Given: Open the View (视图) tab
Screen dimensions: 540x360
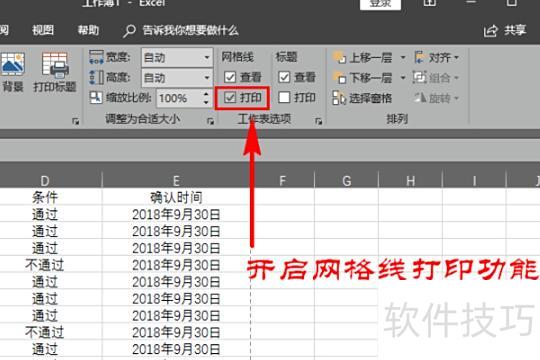Looking at the screenshot, I should pyautogui.click(x=43, y=30).
